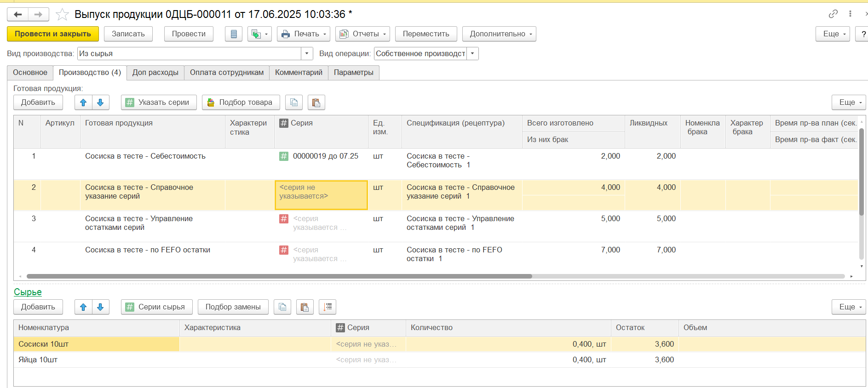
Task: Copy product rows with copy icon
Action: click(x=294, y=103)
